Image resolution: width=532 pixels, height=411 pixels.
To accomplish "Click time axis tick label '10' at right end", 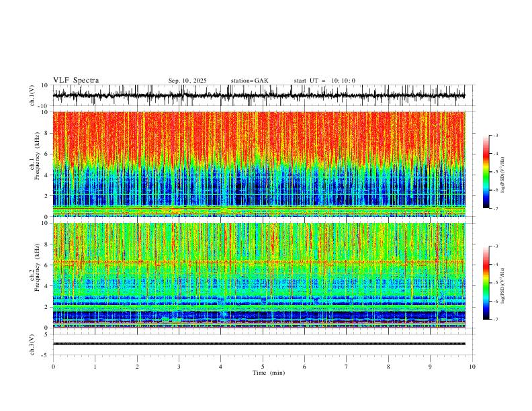I will pos(472,367).
